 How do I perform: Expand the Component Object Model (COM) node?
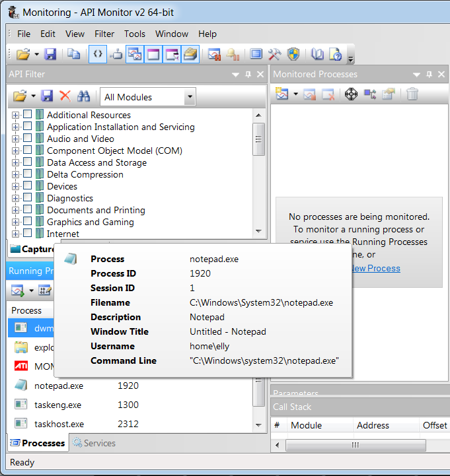[15, 151]
